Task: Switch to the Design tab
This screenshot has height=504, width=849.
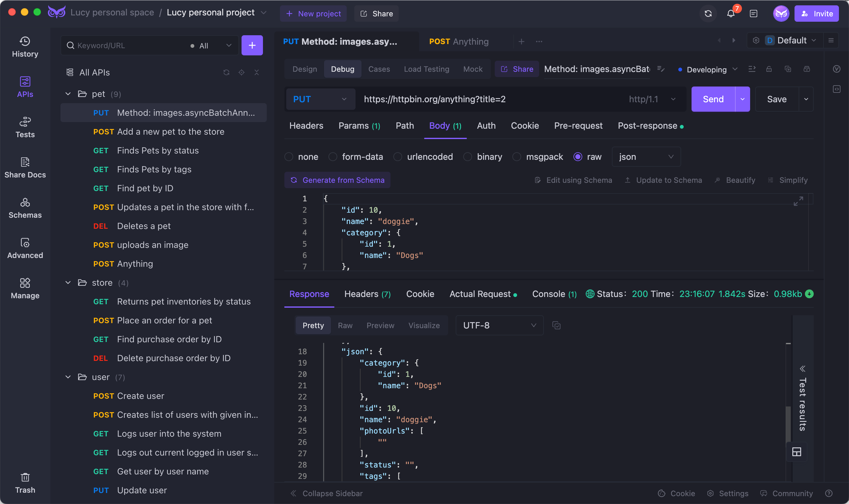Action: coord(305,69)
